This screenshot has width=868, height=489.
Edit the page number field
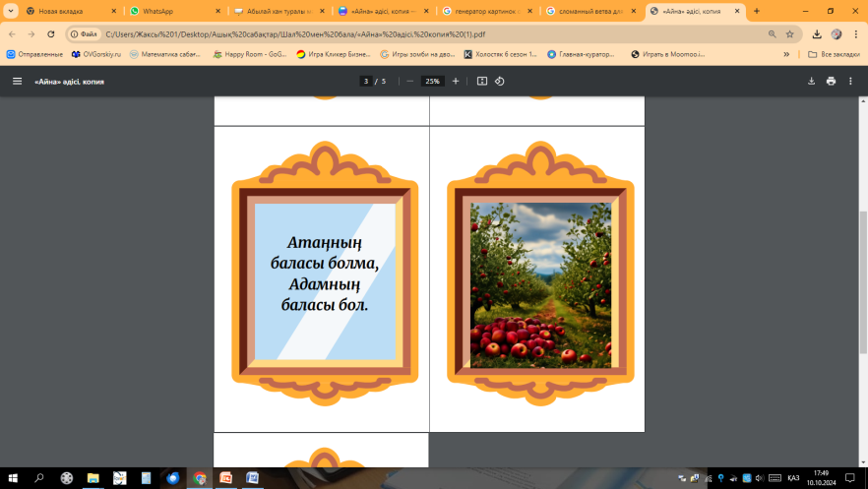coord(365,82)
